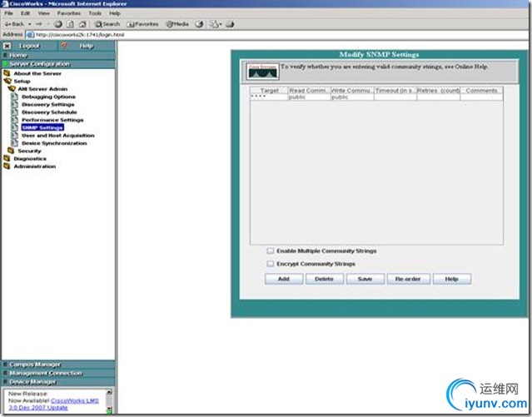Viewport: 532px width, 417px height.
Task: Click the Help button in sidebar header
Action: click(x=87, y=46)
